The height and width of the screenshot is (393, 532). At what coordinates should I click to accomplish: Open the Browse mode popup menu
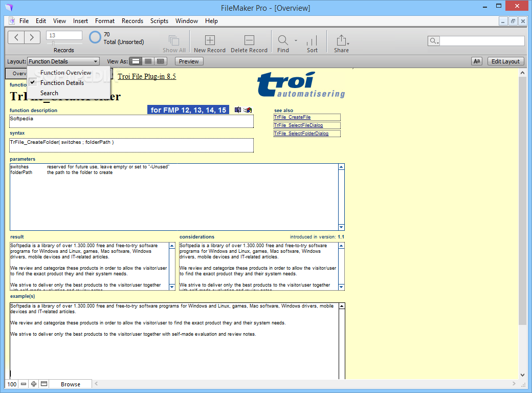pyautogui.click(x=71, y=384)
